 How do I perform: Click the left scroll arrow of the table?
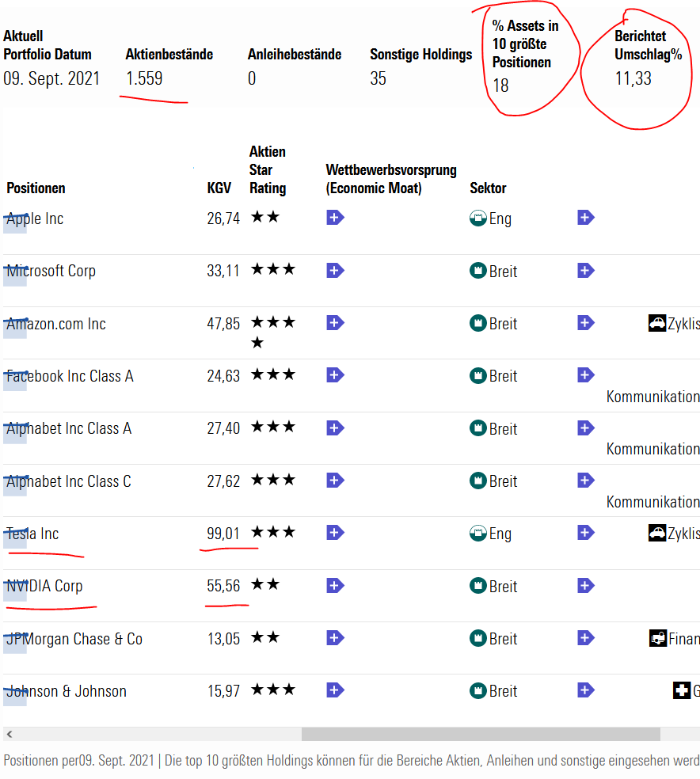pos(9,735)
